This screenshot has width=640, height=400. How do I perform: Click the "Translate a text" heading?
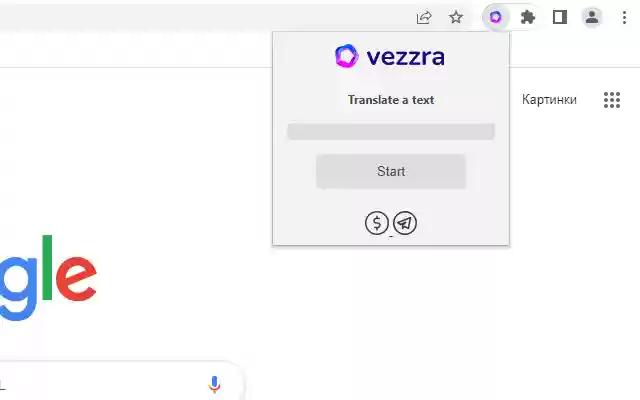[x=391, y=100]
